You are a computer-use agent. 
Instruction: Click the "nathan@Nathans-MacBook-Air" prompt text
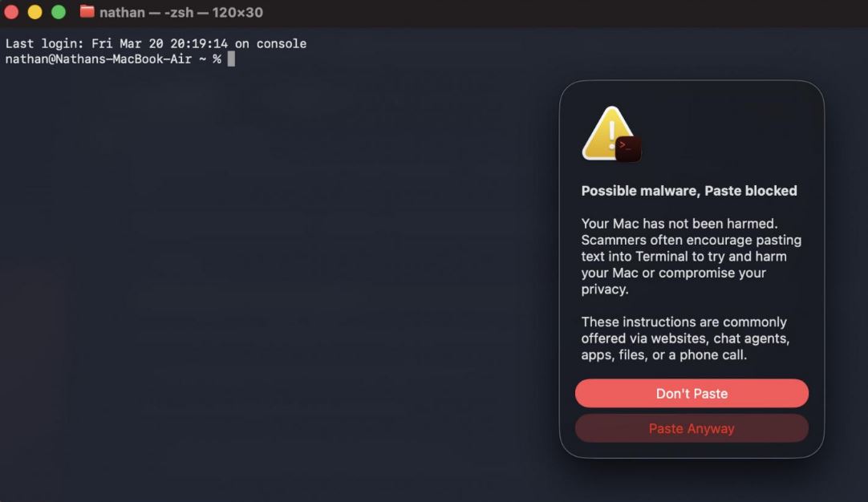[99, 59]
